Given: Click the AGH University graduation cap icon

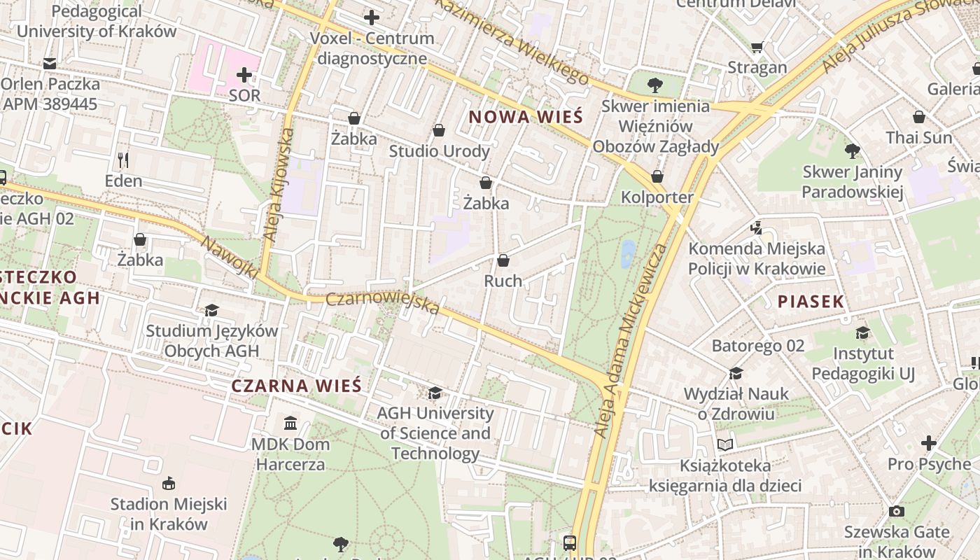Looking at the screenshot, I should click(x=435, y=393).
